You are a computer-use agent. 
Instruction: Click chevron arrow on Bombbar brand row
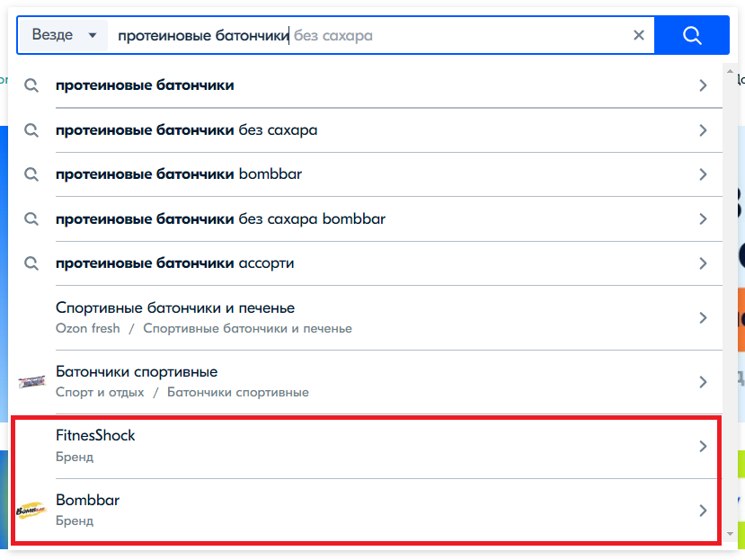(x=703, y=511)
